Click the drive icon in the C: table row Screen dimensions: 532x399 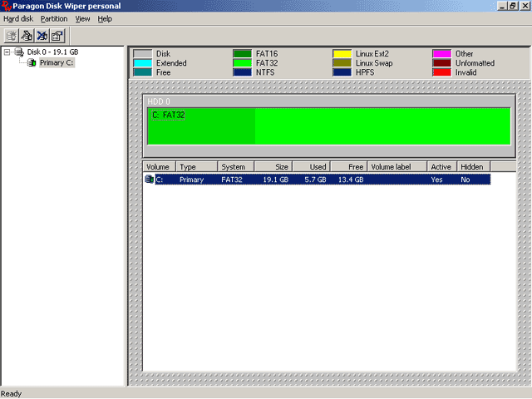(149, 180)
